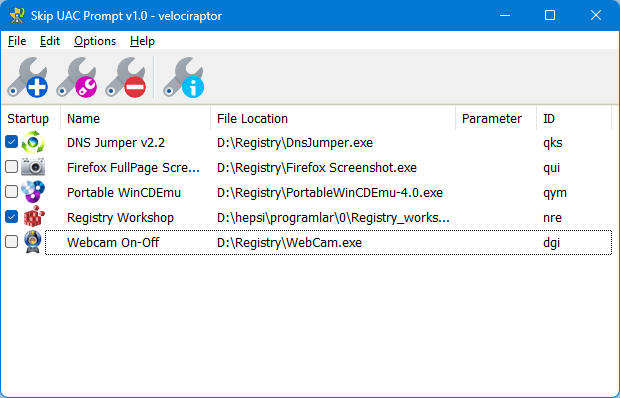The image size is (620, 398).
Task: Check the Portable WinCDEmu startup box
Action: (11, 192)
